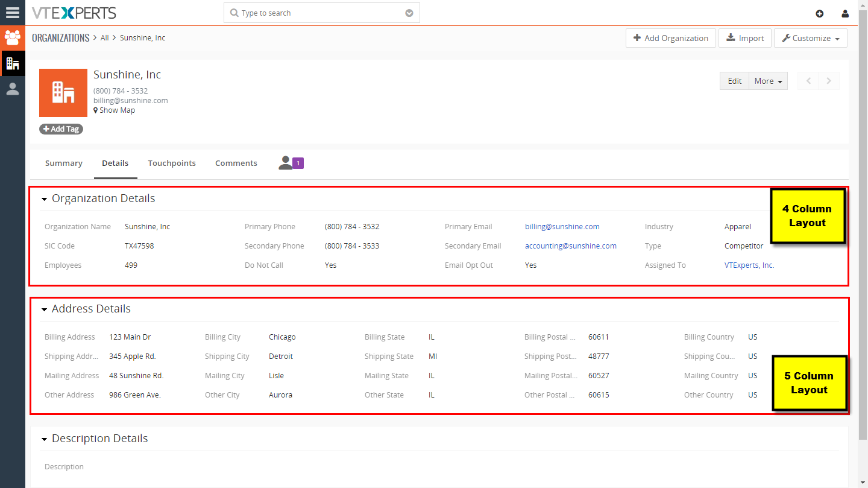Open the search box dropdown arrow

(409, 13)
